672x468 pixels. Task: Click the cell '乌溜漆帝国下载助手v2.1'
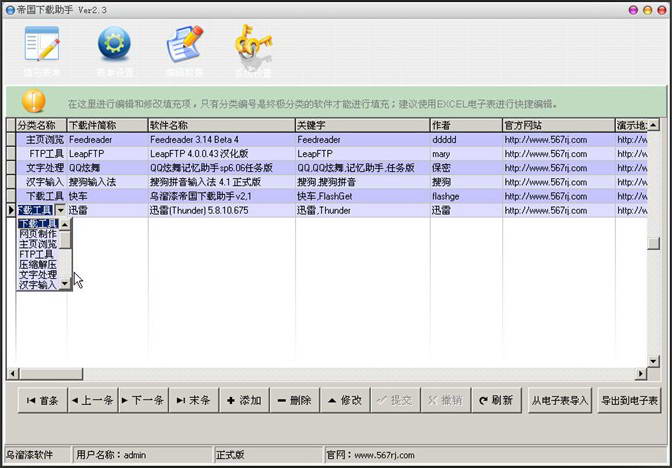point(222,196)
